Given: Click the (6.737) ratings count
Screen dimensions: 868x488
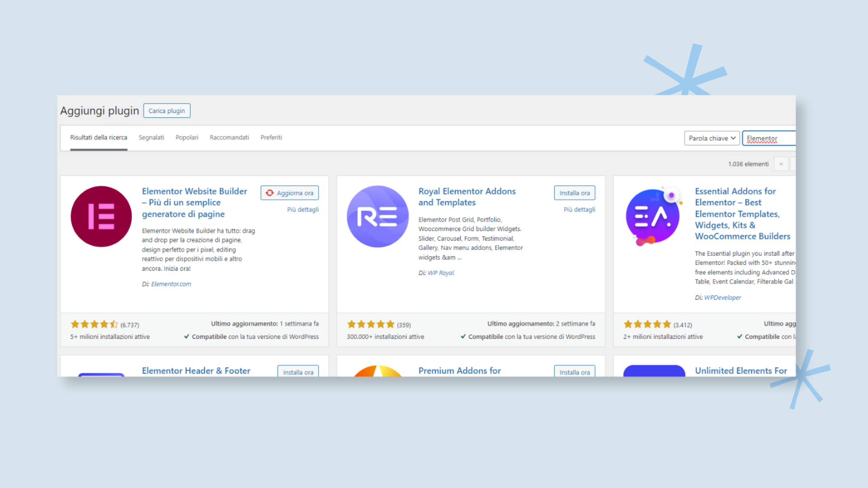Looking at the screenshot, I should [130, 325].
